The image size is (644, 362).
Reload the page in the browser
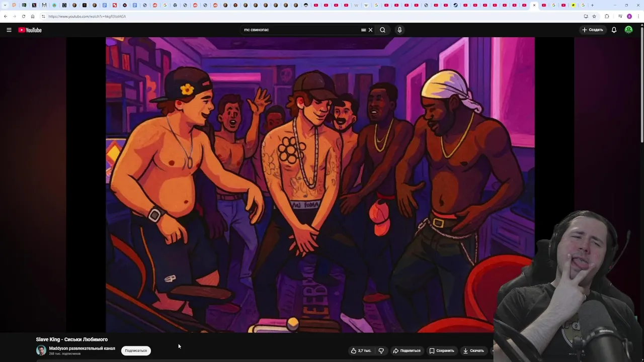tap(23, 16)
